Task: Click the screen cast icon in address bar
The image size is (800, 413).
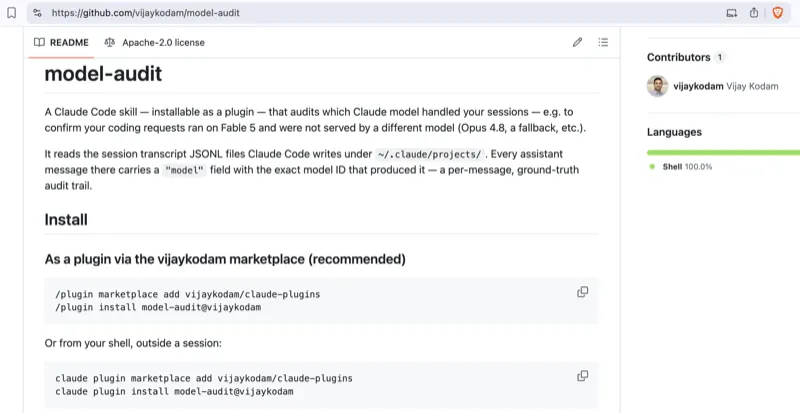Action: click(x=732, y=13)
